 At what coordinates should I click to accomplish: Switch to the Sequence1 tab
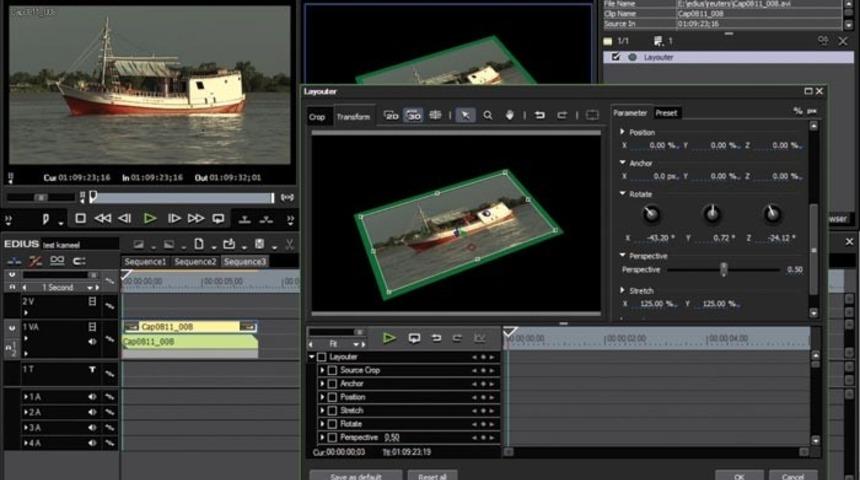click(x=146, y=262)
